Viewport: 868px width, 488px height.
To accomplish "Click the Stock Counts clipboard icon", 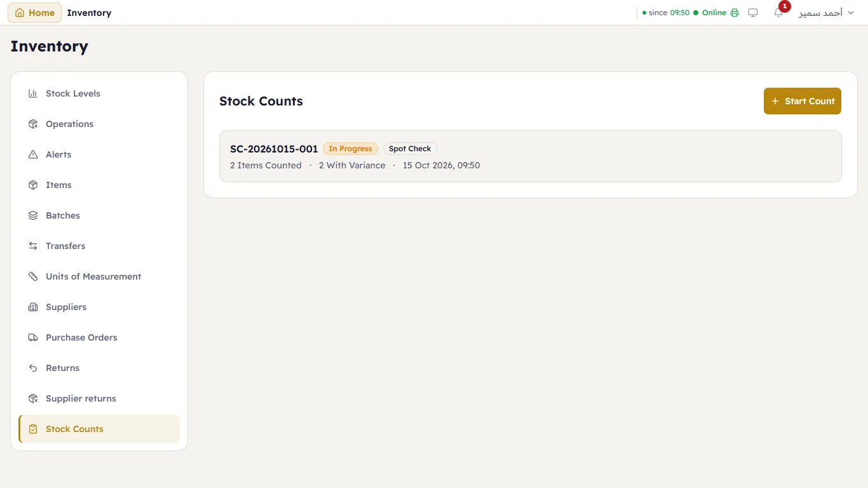I will [33, 429].
